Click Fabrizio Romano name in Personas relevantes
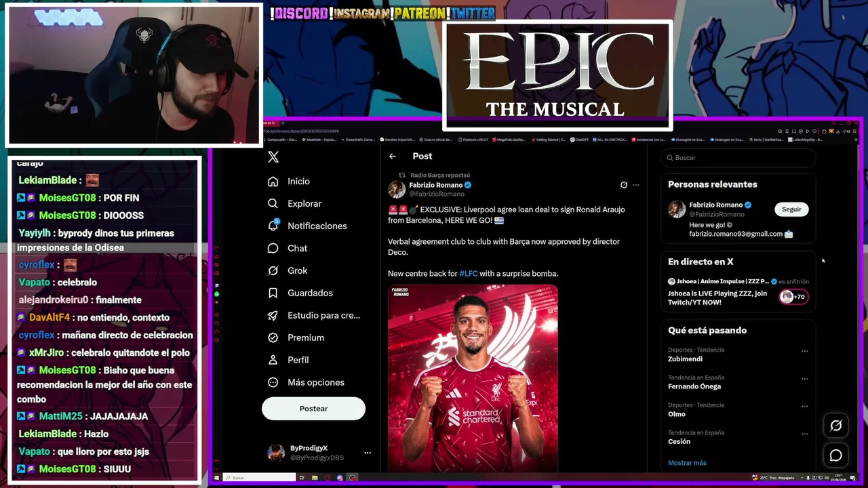The image size is (868, 488). [715, 205]
